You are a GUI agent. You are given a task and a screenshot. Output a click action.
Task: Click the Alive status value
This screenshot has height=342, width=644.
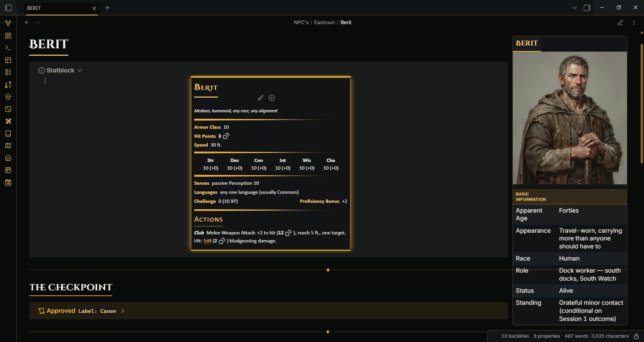566,291
